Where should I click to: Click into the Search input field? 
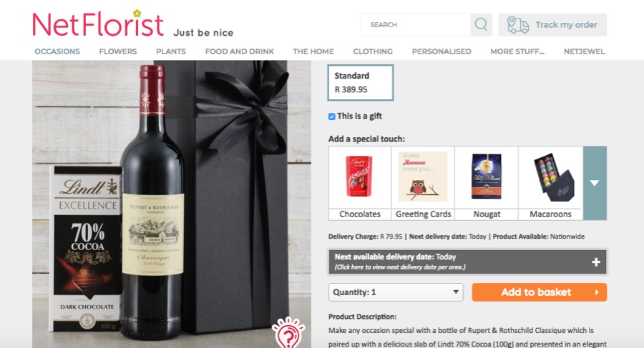416,24
